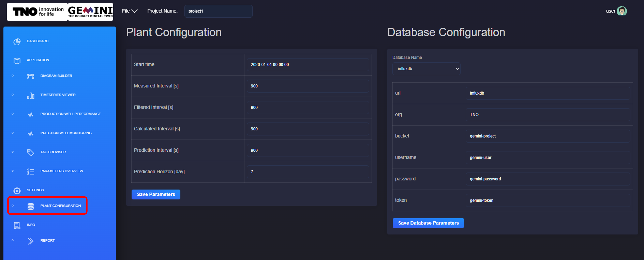The width and height of the screenshot is (644, 260).
Task: Click the Tag Browser tag icon
Action: pyautogui.click(x=30, y=152)
